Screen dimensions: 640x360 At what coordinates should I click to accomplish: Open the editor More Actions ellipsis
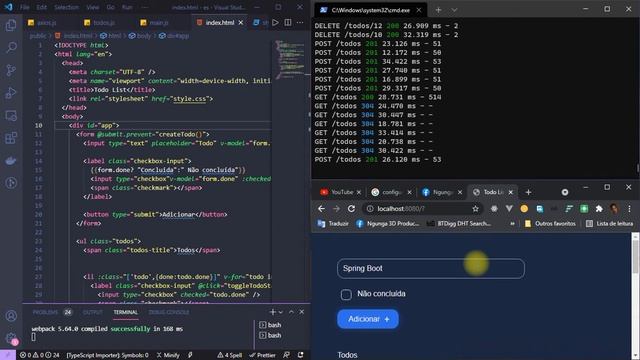pos(300,22)
